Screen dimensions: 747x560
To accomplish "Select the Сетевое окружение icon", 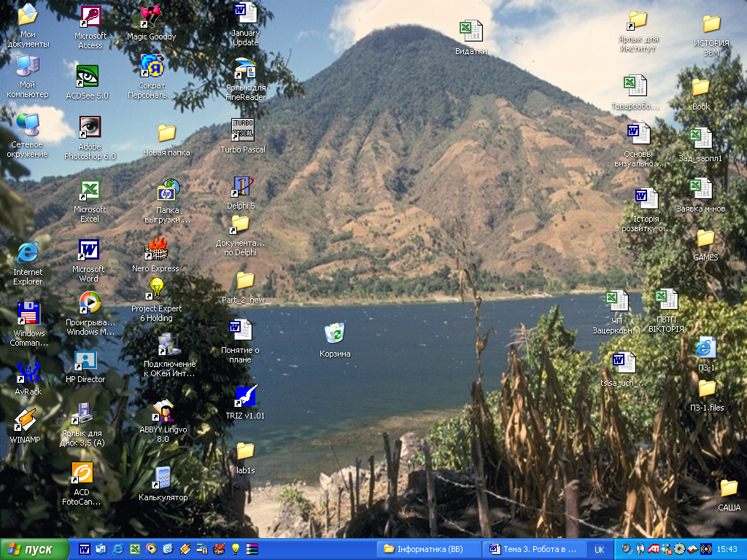I will [x=28, y=125].
